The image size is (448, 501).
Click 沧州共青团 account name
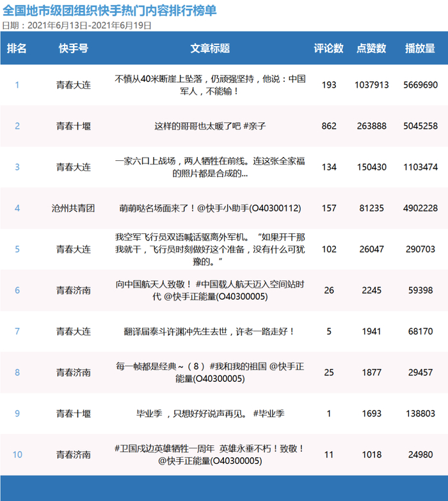(x=74, y=208)
